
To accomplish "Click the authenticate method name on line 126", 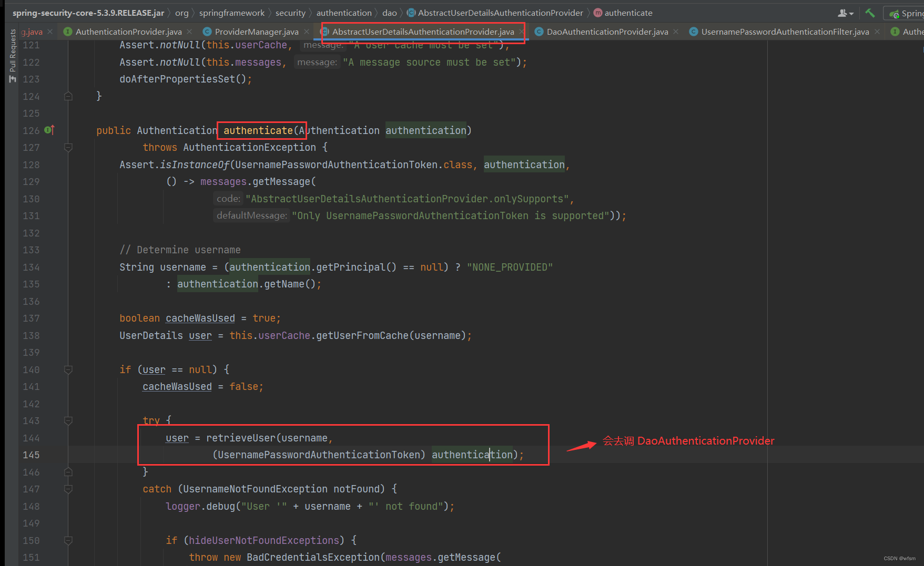I will point(258,130).
